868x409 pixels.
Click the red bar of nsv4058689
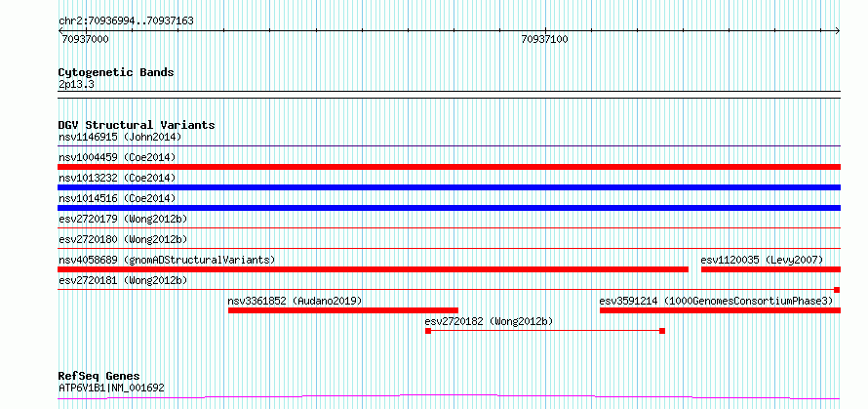(374, 269)
